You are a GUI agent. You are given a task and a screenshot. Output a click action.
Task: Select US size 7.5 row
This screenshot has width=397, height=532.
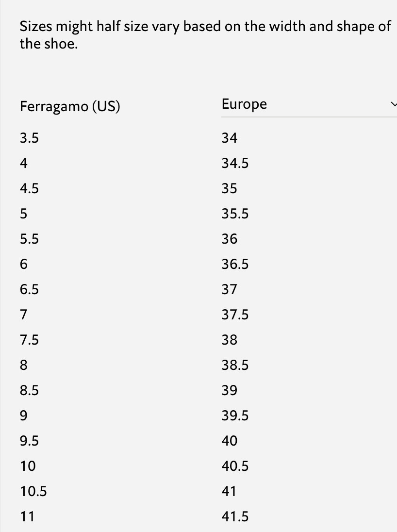click(29, 340)
